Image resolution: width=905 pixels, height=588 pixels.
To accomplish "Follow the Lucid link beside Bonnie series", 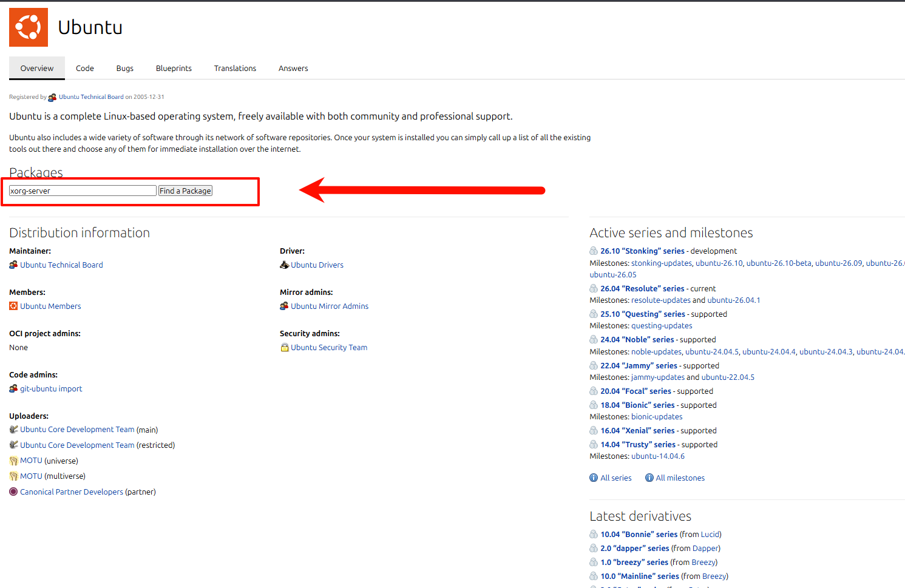I will (x=710, y=534).
